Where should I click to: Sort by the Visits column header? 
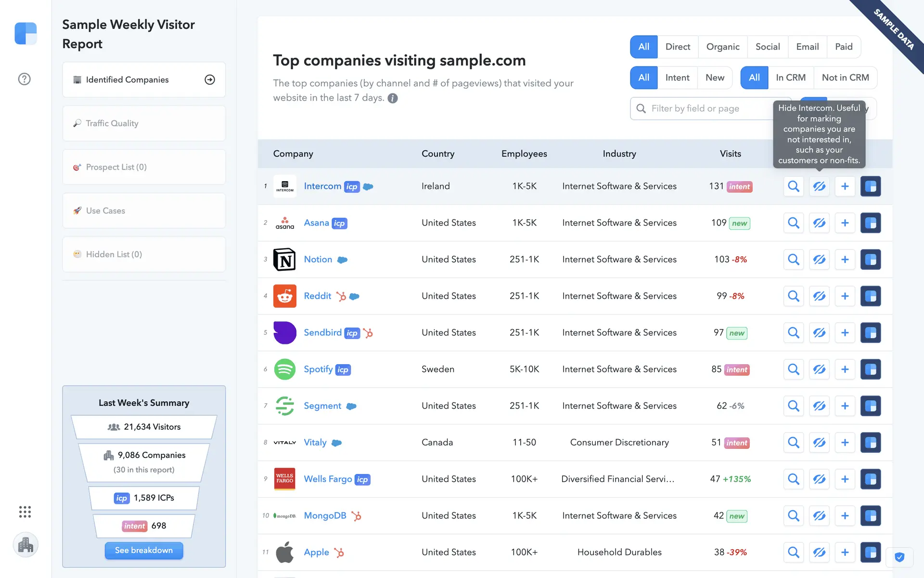click(730, 154)
